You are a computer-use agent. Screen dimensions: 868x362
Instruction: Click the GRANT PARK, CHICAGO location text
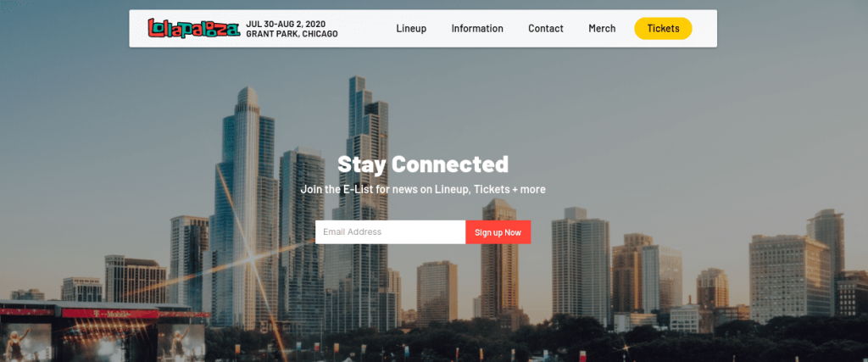click(292, 34)
